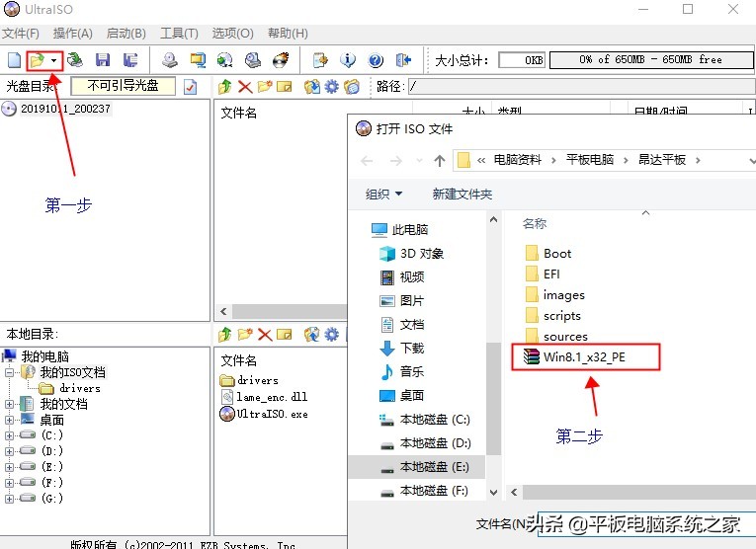Expand the Open button's dropdown arrow

54,60
